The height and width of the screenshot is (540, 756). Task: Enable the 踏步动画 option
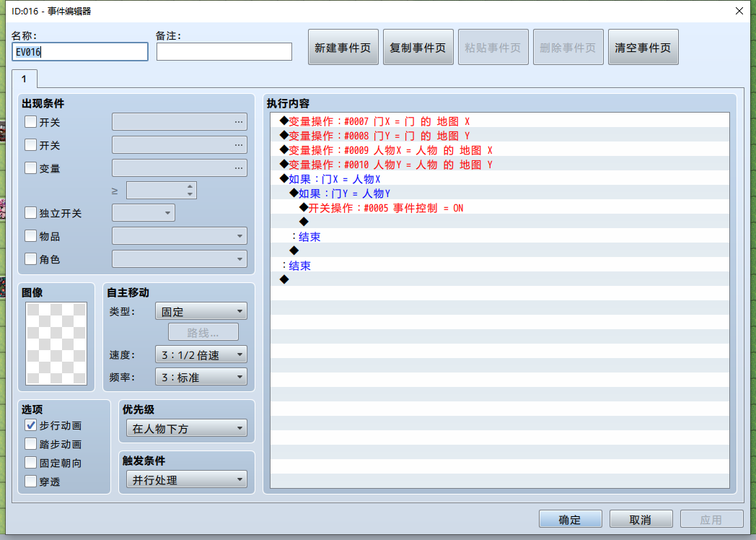click(x=30, y=444)
